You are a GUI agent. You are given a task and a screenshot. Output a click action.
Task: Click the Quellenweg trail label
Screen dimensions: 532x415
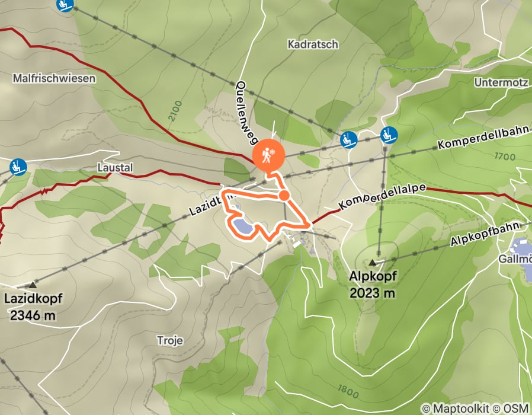(248, 113)
